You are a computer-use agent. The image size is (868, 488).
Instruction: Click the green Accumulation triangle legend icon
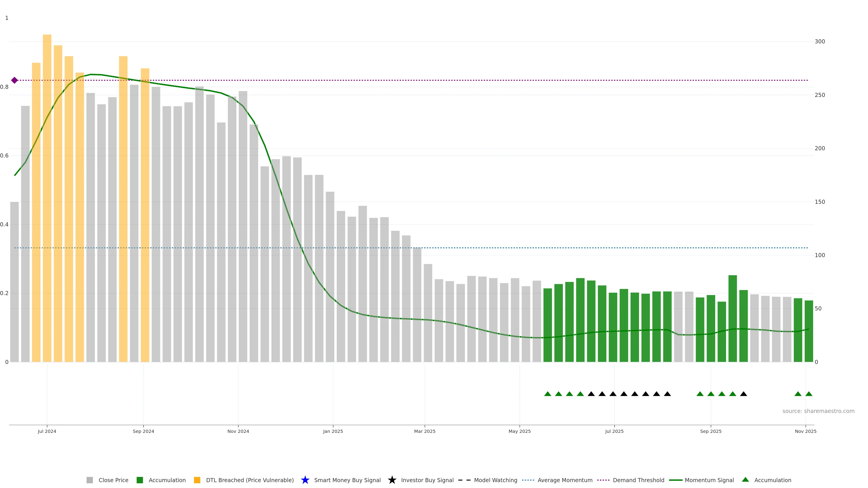[x=745, y=480]
